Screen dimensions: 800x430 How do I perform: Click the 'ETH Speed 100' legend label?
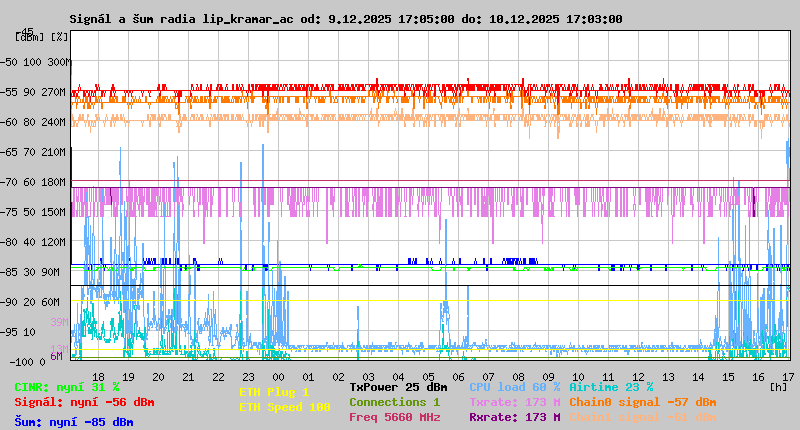(x=285, y=407)
